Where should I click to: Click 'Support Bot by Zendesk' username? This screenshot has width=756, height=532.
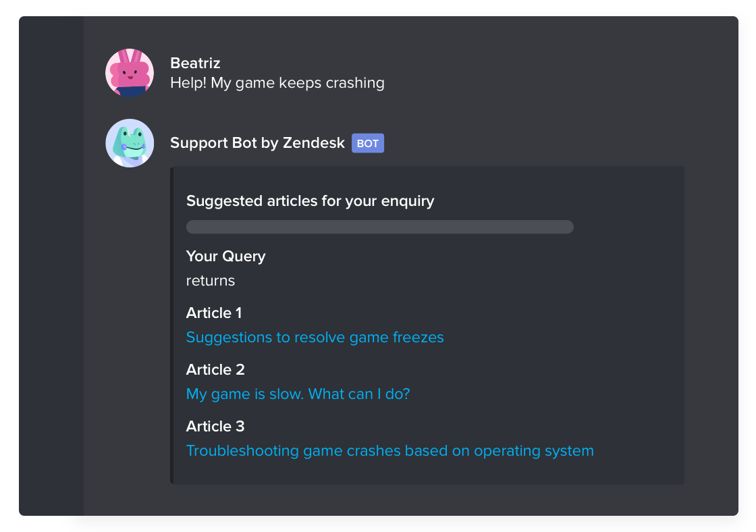pos(257,142)
